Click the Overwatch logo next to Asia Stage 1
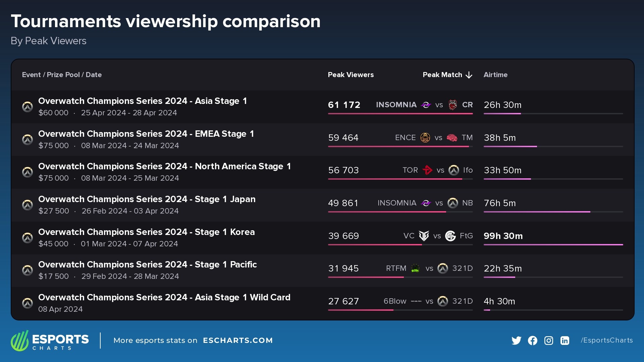The image size is (644, 362). (28, 107)
